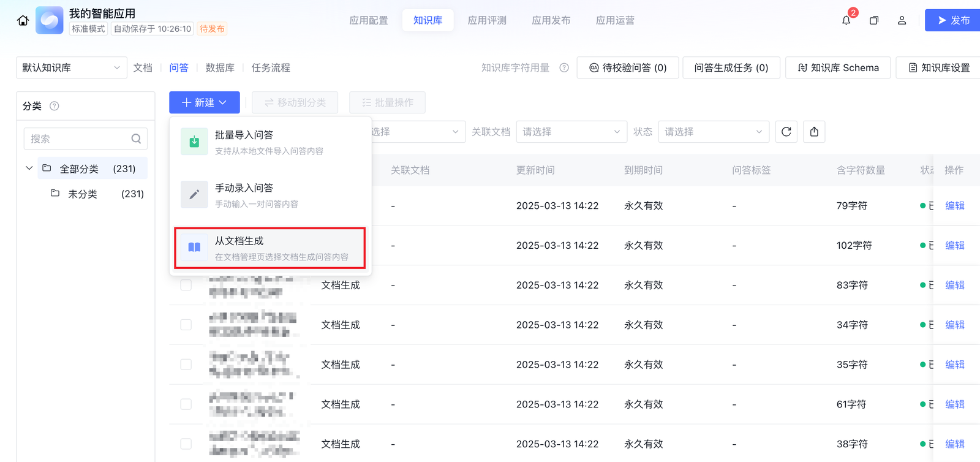
Task: Choose 从文档生成 from the menu
Action: coord(270,248)
